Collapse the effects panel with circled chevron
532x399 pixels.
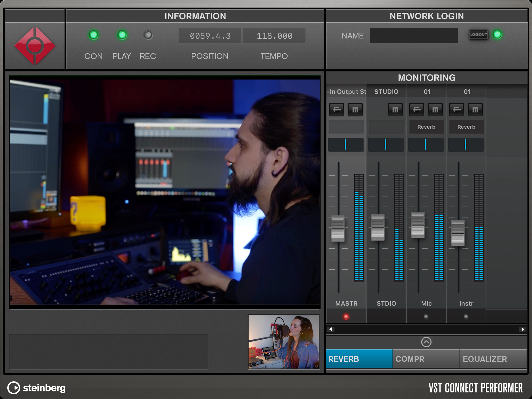pyautogui.click(x=426, y=342)
